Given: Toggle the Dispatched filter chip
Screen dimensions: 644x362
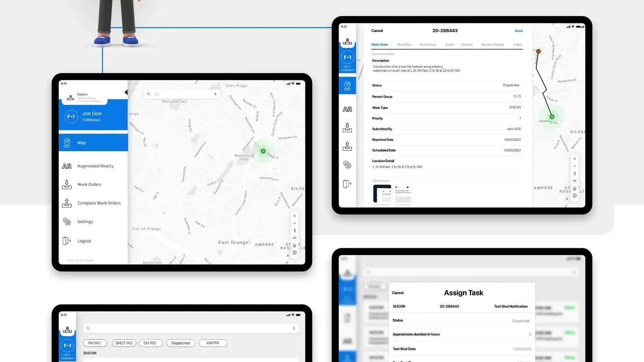Looking at the screenshot, I should coord(180,343).
